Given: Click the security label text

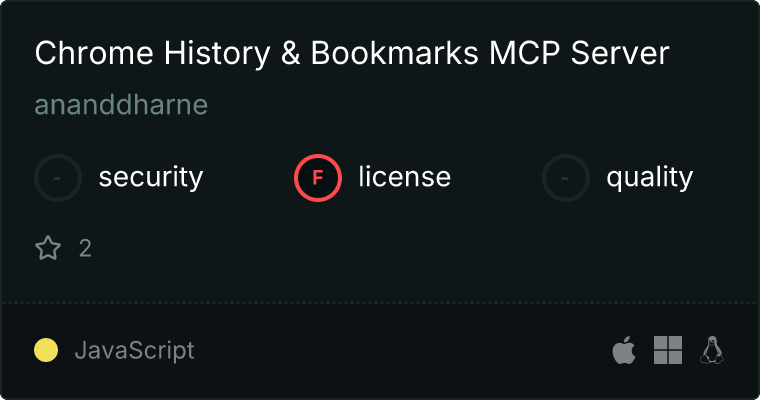Looking at the screenshot, I should [151, 177].
